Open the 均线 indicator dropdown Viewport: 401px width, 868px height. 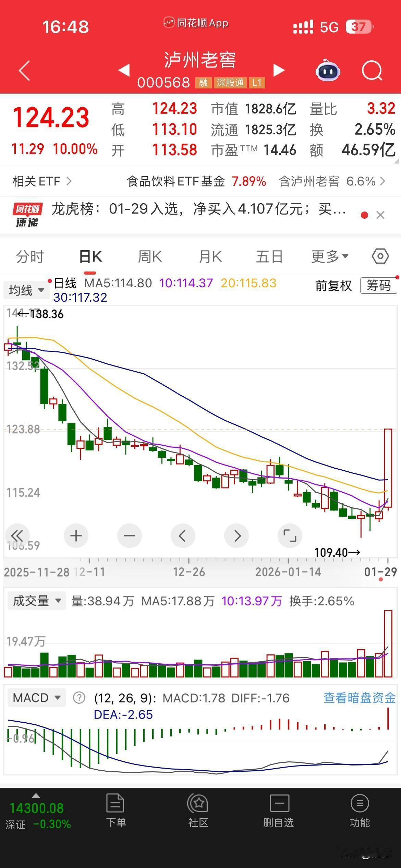coord(26,290)
